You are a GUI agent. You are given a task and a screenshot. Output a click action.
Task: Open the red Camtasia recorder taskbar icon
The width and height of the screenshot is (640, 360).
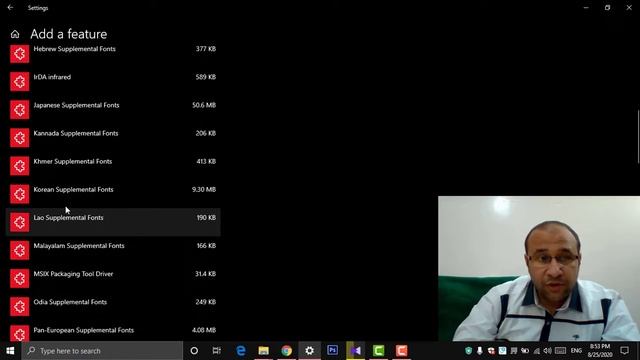401,351
